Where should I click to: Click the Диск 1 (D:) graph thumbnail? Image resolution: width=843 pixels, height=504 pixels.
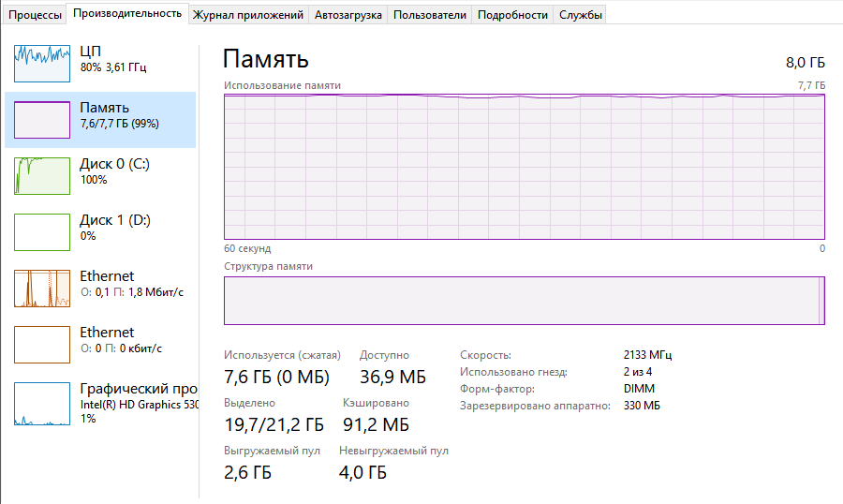pos(42,232)
